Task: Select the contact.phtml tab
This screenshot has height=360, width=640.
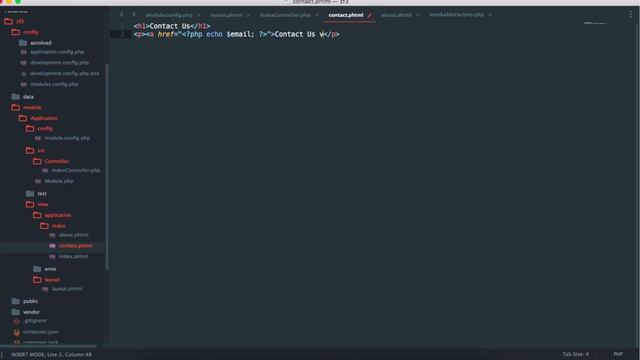Action: (345, 15)
